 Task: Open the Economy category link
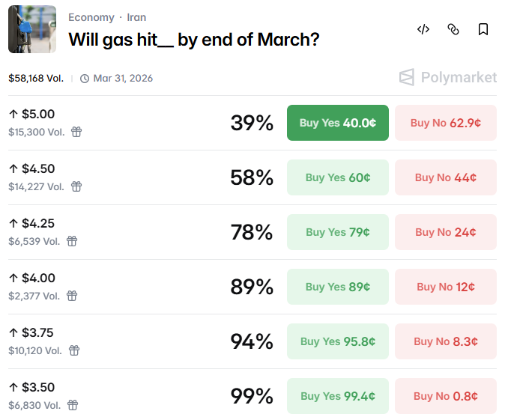pos(91,17)
